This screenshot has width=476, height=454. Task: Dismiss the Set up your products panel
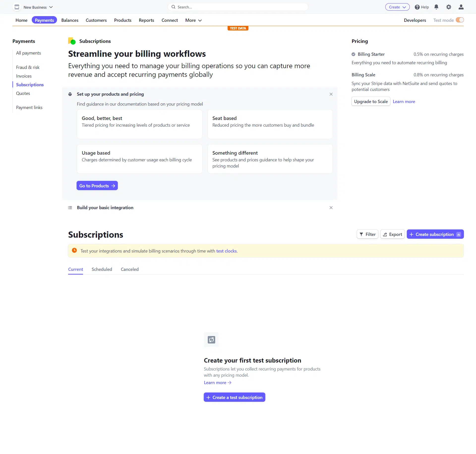point(331,94)
